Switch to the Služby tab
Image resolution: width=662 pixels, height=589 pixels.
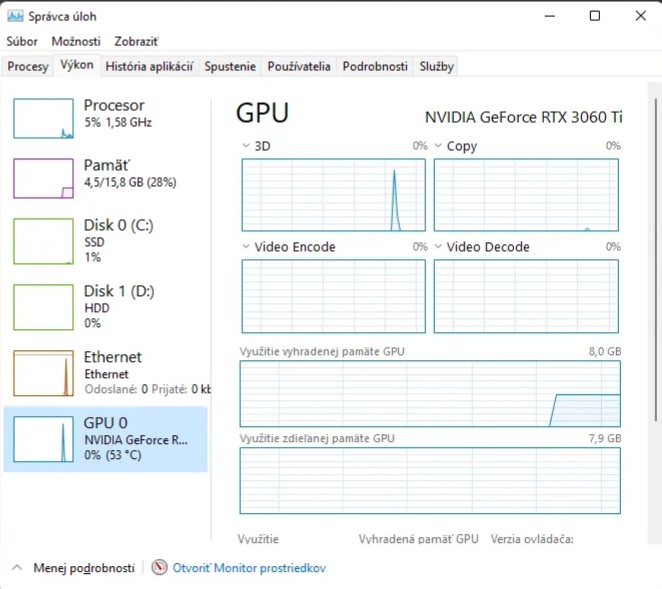(x=436, y=67)
